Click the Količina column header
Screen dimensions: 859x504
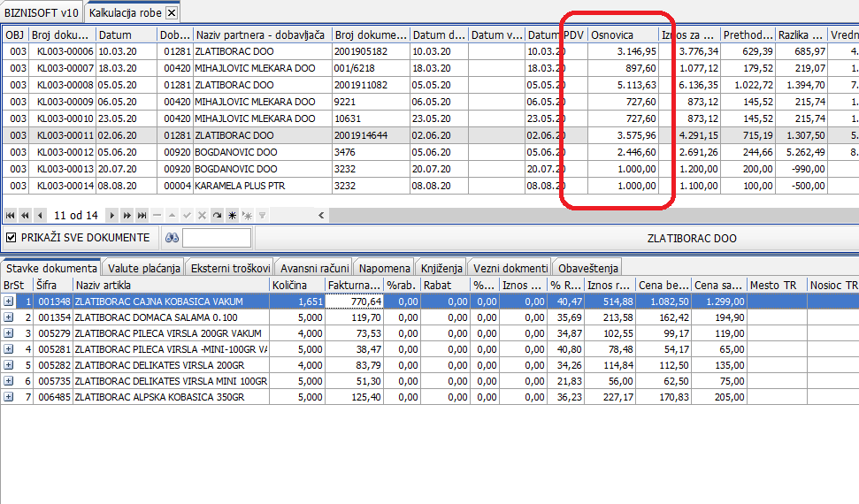pos(297,285)
